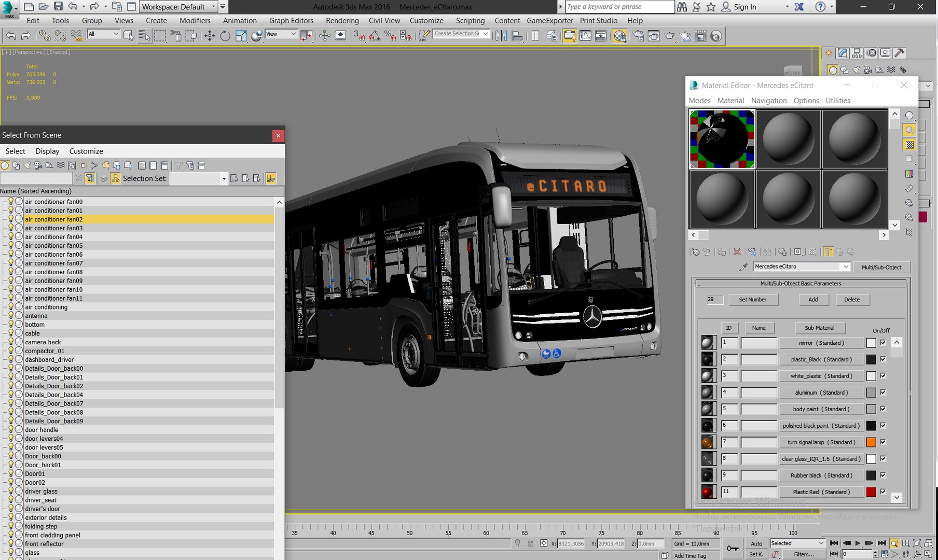
Task: Toggle case-sensitive filter icon beside search box
Action: click(x=90, y=178)
